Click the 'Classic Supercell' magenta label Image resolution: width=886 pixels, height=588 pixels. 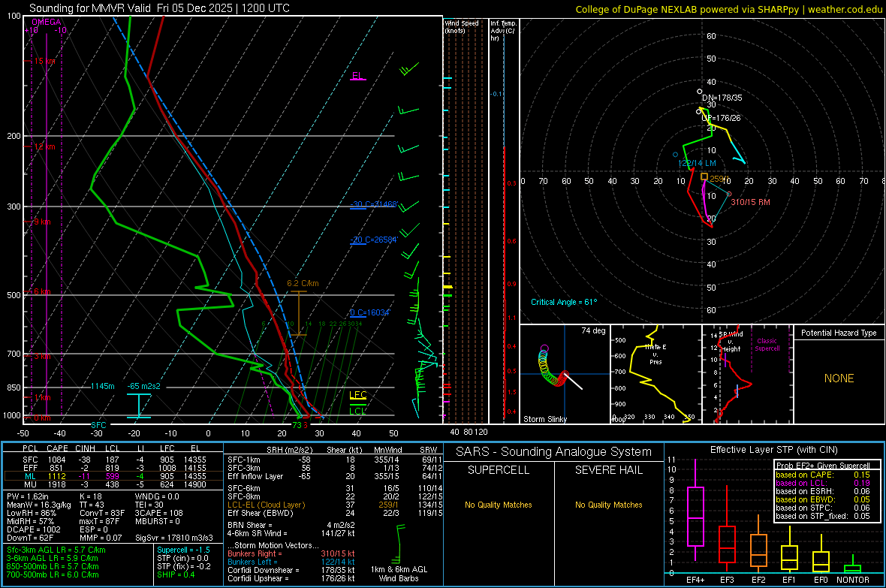pos(767,345)
